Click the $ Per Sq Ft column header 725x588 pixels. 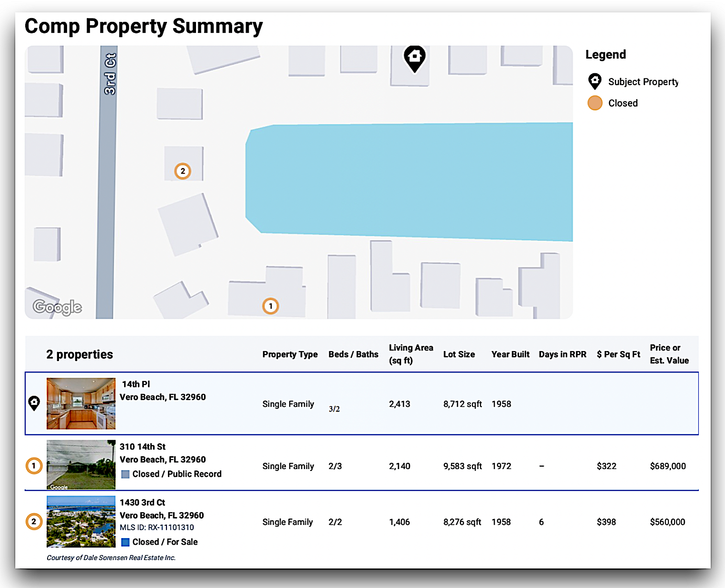618,354
